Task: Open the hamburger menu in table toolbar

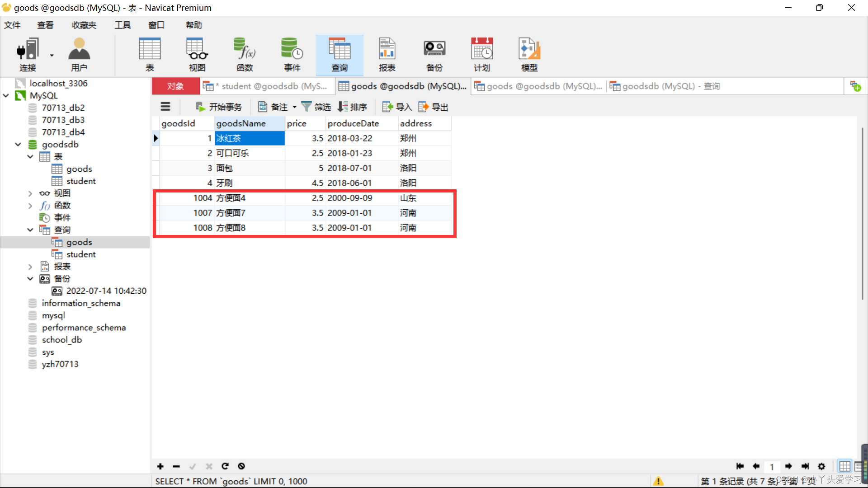Action: coord(165,107)
